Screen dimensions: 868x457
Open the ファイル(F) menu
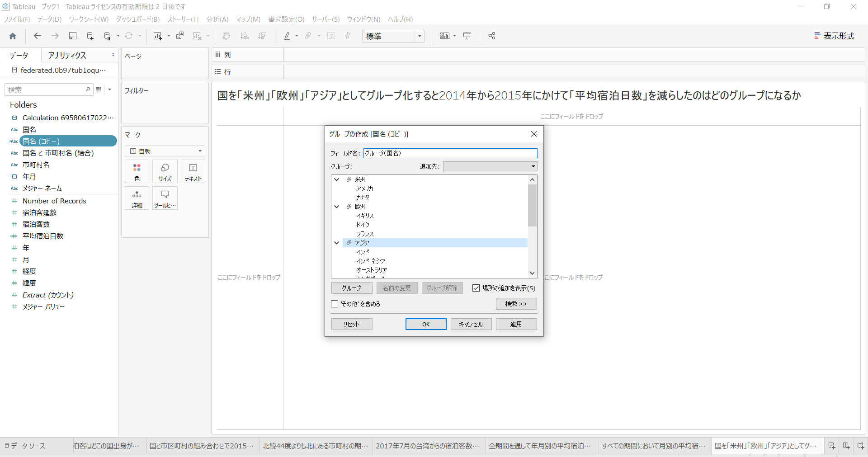tap(17, 19)
